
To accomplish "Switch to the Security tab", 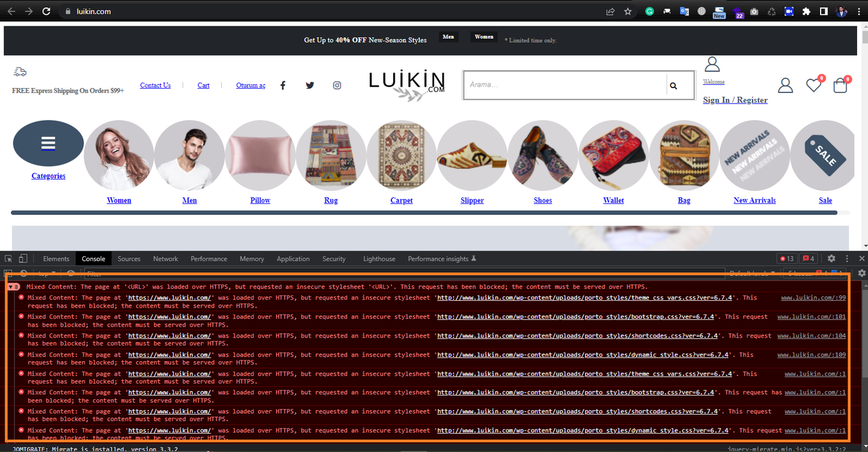I will point(334,259).
